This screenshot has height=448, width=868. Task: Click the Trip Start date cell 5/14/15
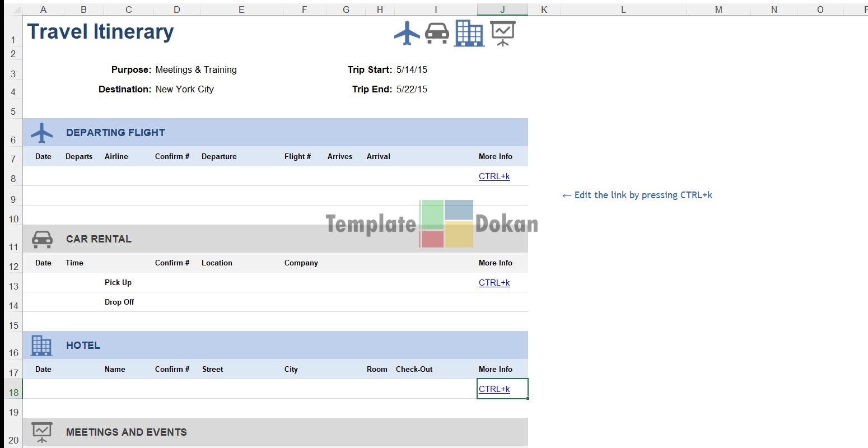tap(412, 70)
